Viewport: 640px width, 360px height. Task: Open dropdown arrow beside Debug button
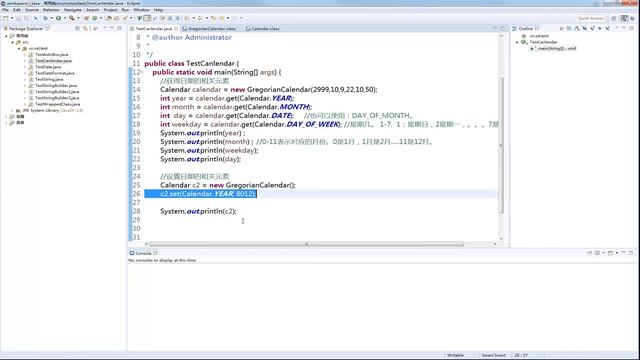(x=51, y=18)
